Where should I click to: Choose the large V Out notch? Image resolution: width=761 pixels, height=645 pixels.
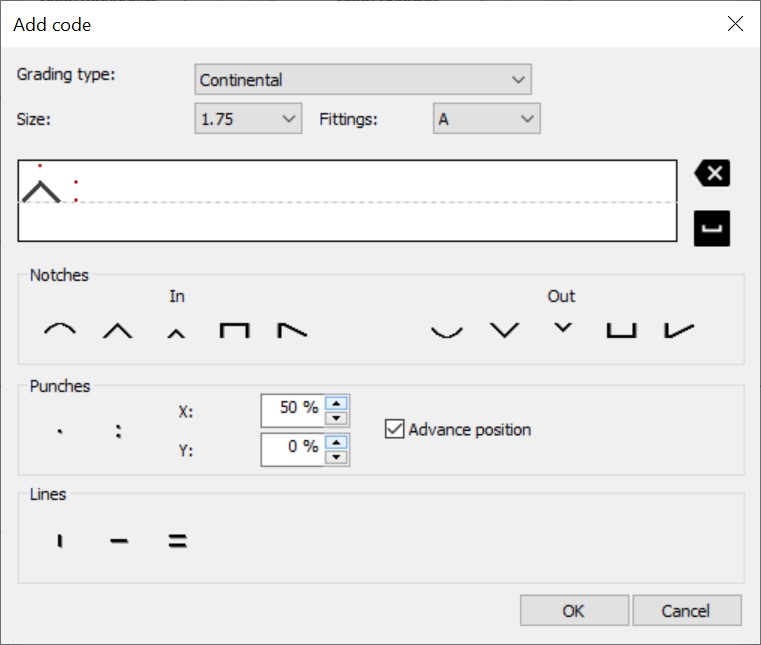[505, 330]
